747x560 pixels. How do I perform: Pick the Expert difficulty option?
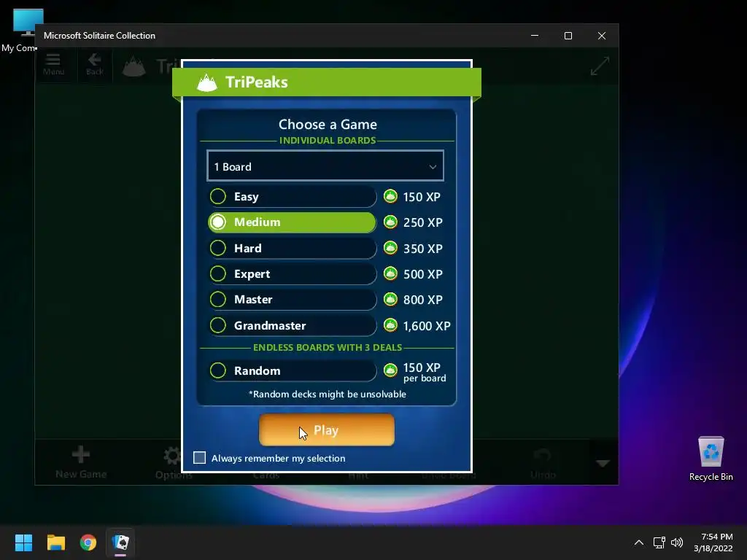coord(292,274)
